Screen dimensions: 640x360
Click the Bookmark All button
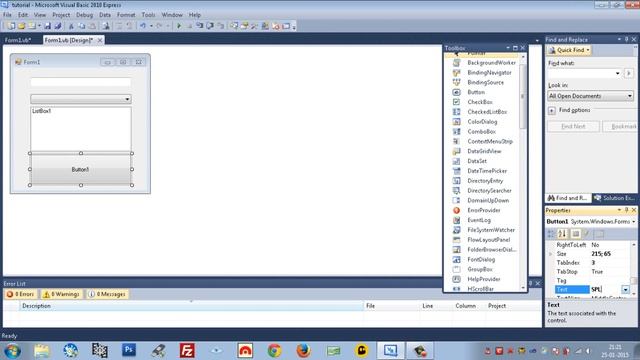621,127
